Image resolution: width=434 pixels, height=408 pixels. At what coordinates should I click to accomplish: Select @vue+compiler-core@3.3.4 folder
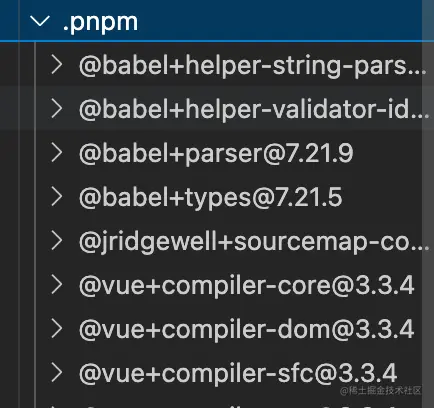[x=247, y=286]
